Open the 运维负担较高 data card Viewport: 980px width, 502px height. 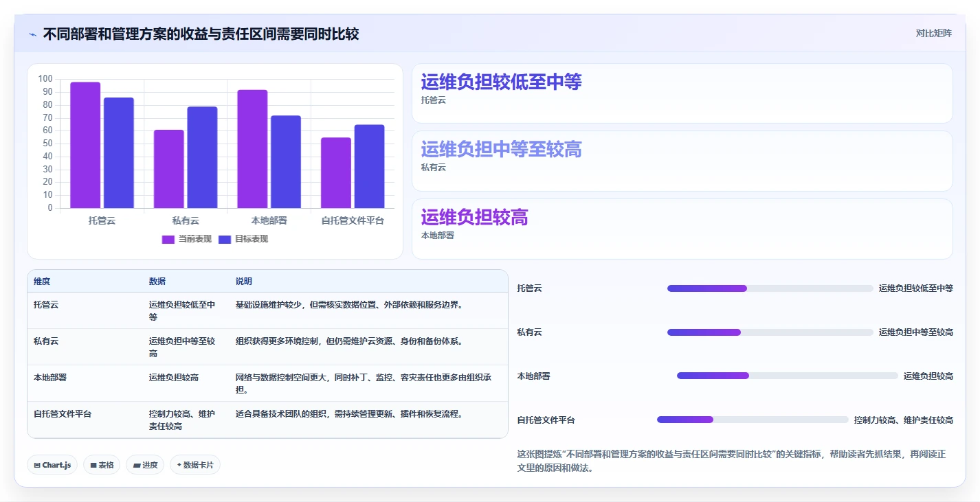(682, 229)
